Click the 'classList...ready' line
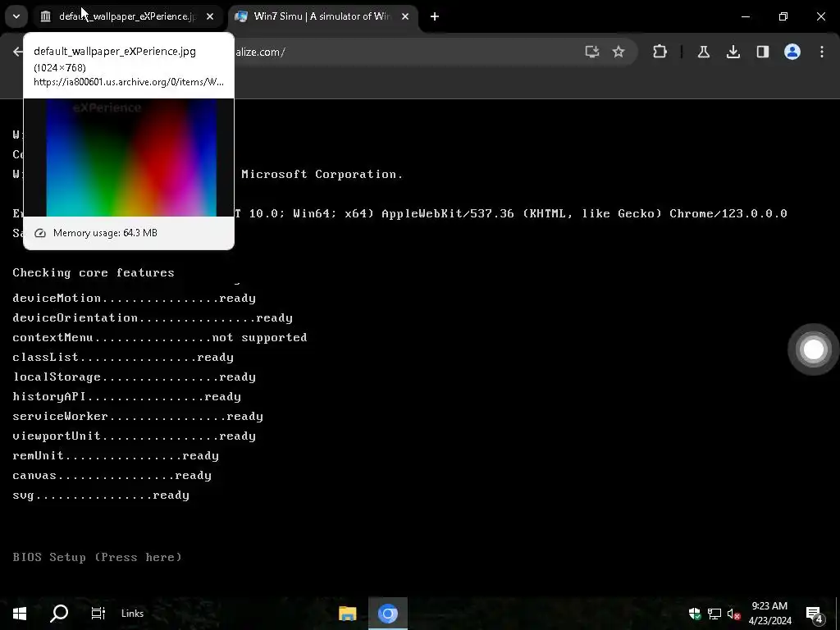Screen dimensions: 840x630 click(x=123, y=358)
